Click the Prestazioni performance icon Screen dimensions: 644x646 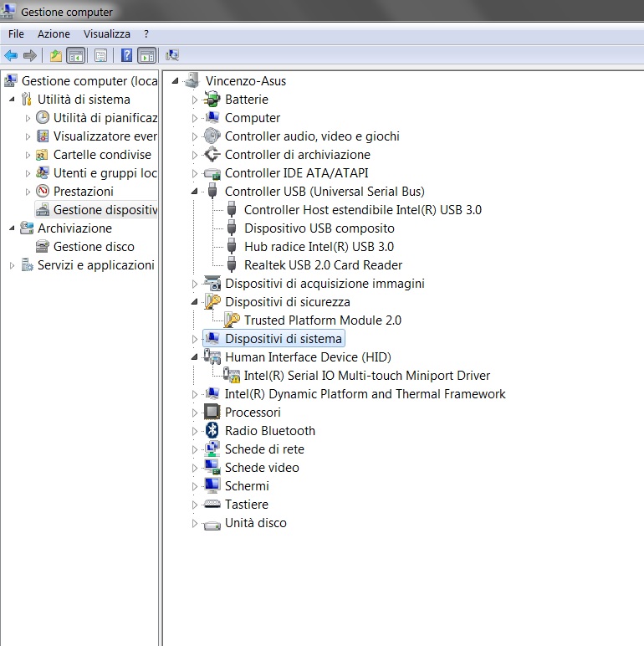pyautogui.click(x=43, y=191)
